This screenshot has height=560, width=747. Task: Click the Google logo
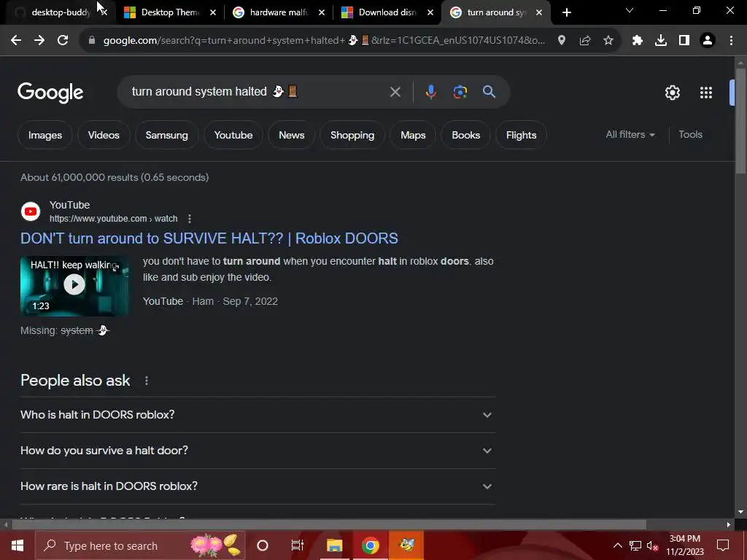coord(50,93)
